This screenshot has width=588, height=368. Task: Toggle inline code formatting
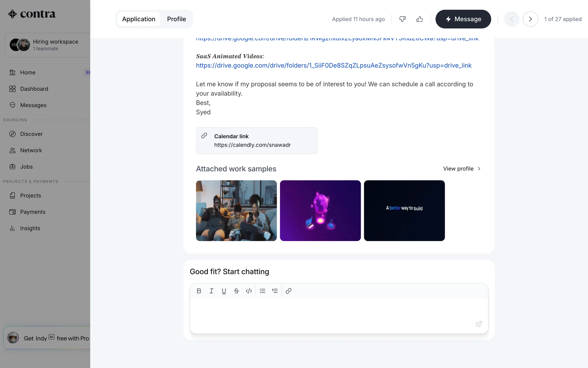[x=249, y=291]
